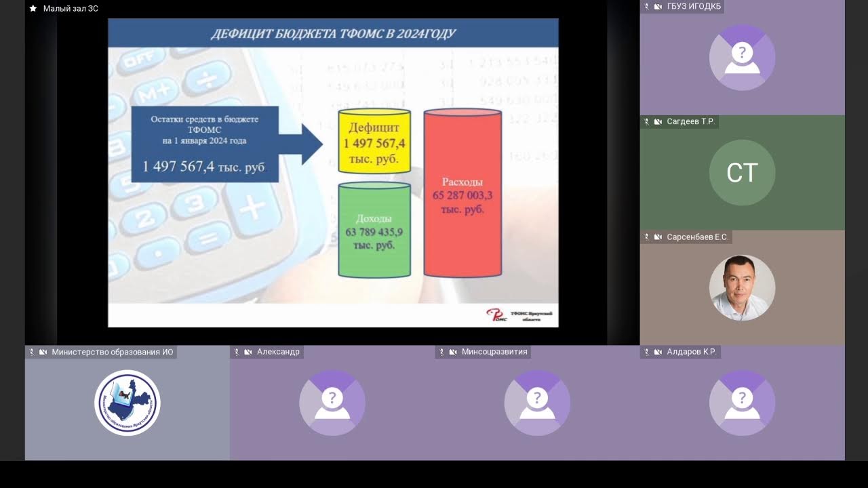868x488 pixels.
Task: Click muted microphone icon of Сагдеев Т.Р.
Action: click(647, 122)
